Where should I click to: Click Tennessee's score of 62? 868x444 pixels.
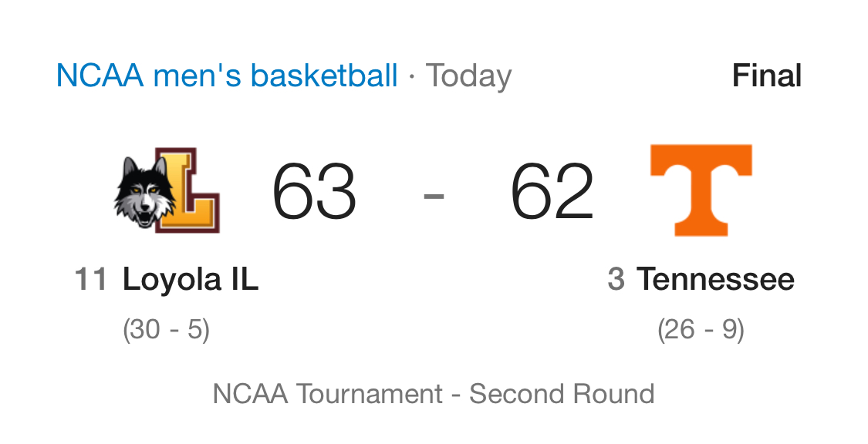(552, 190)
